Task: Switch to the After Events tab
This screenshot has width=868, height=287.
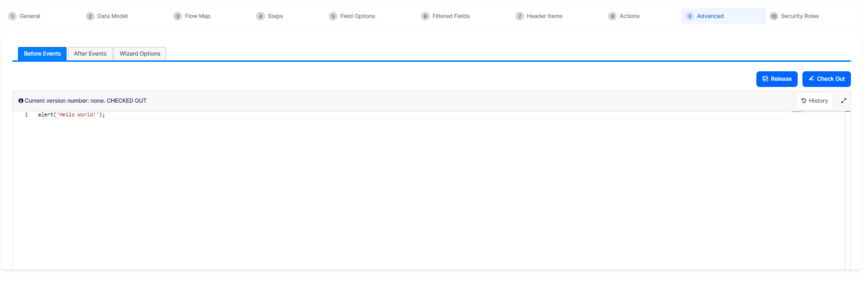Action: click(90, 54)
